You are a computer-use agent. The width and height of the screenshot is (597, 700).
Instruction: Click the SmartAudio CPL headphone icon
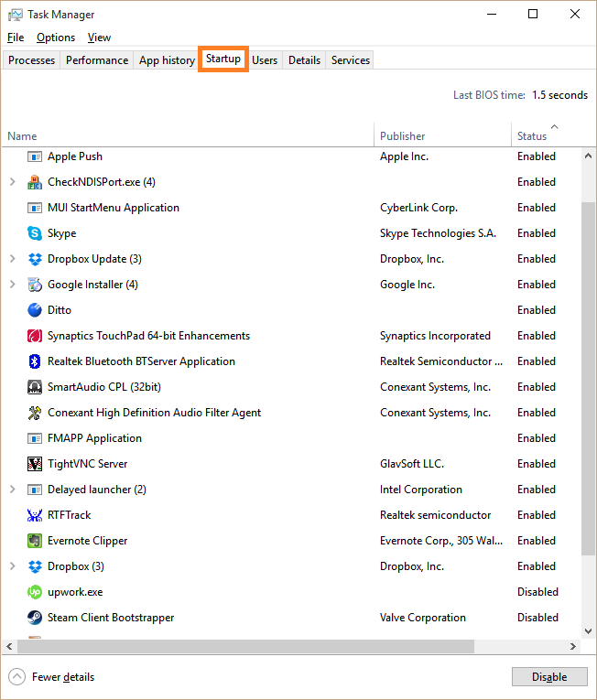[x=35, y=387]
